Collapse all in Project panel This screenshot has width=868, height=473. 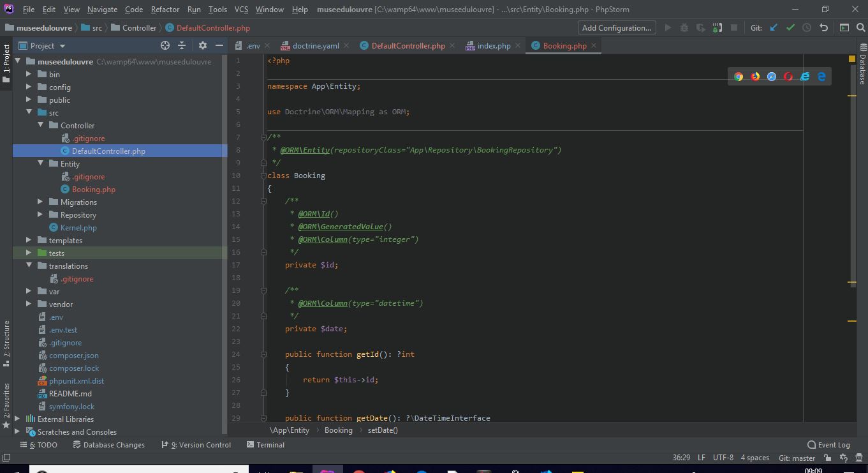(182, 45)
